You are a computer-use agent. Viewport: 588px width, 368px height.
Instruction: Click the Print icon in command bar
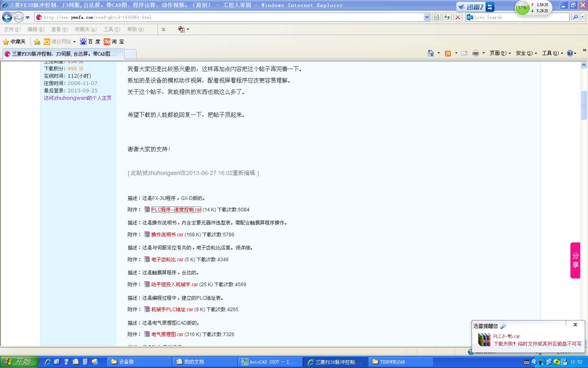[x=475, y=53]
